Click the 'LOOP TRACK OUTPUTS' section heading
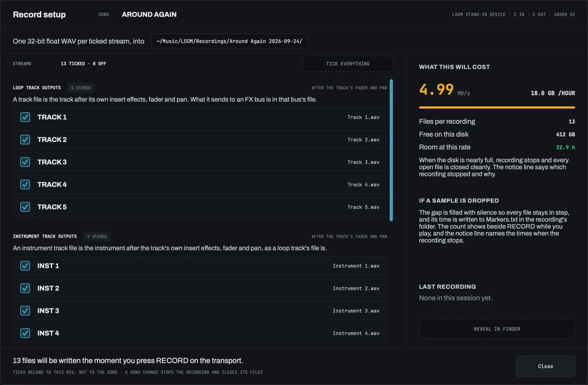Image resolution: width=588 pixels, height=385 pixels. tap(37, 88)
